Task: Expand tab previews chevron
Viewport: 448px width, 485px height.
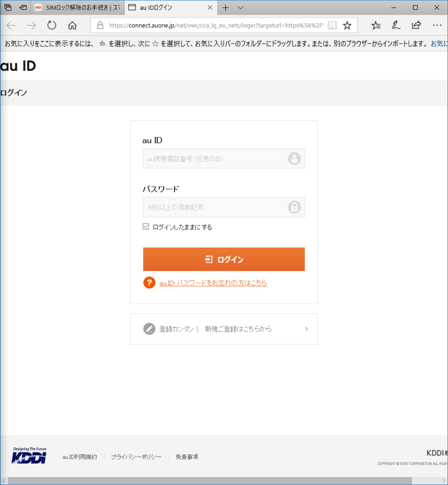Action: (x=240, y=8)
